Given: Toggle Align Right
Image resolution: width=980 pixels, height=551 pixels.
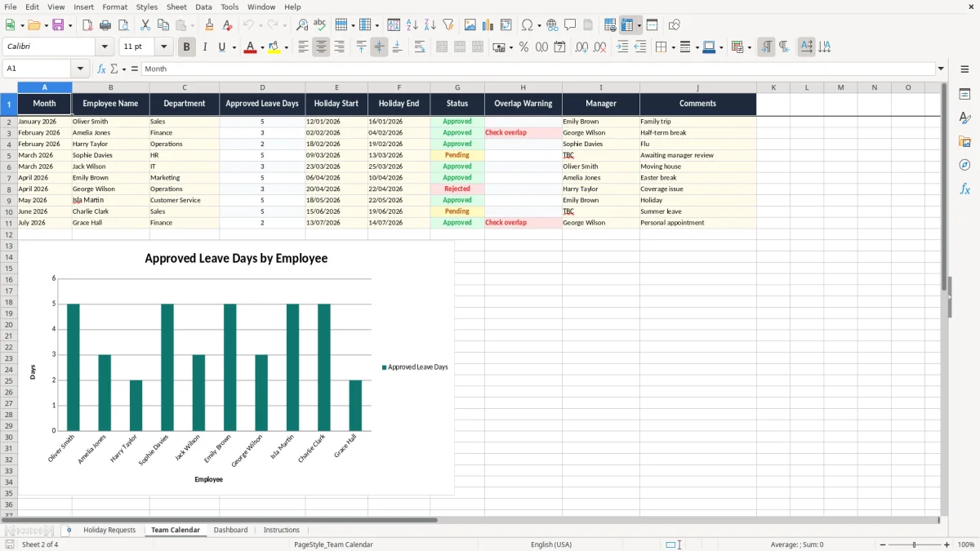Looking at the screenshot, I should pyautogui.click(x=339, y=47).
